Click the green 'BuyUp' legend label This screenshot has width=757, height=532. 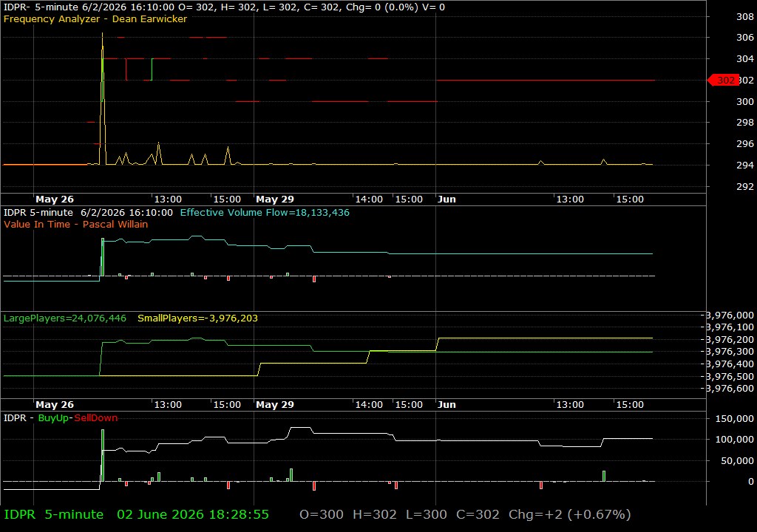[53, 417]
